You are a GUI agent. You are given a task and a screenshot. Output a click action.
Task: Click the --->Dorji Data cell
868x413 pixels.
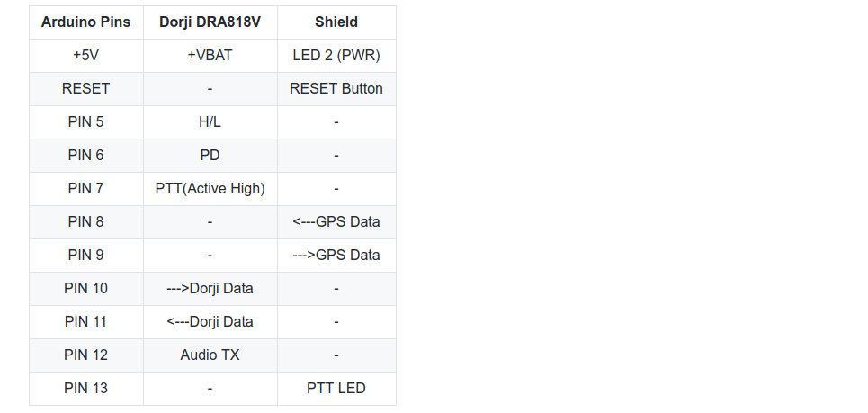[210, 289]
